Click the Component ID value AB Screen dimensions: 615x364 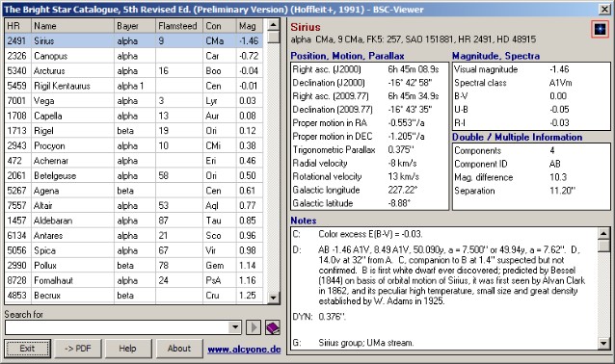click(x=555, y=164)
